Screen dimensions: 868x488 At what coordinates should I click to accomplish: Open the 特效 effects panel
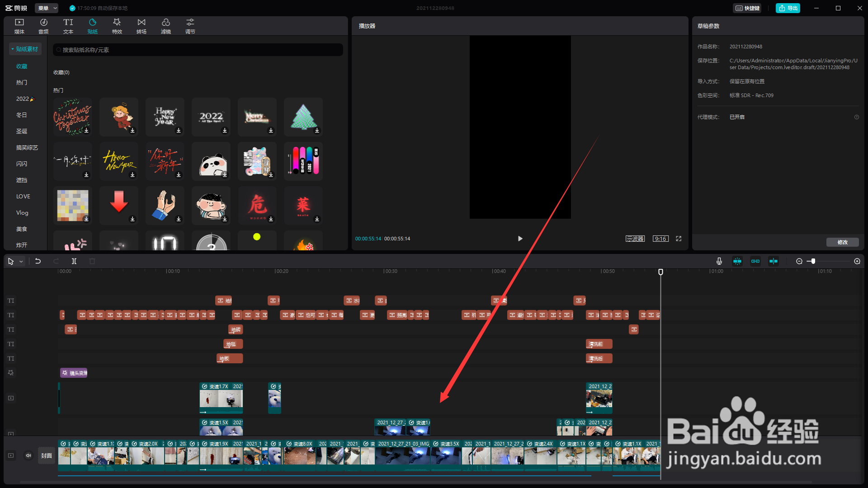pyautogui.click(x=117, y=26)
